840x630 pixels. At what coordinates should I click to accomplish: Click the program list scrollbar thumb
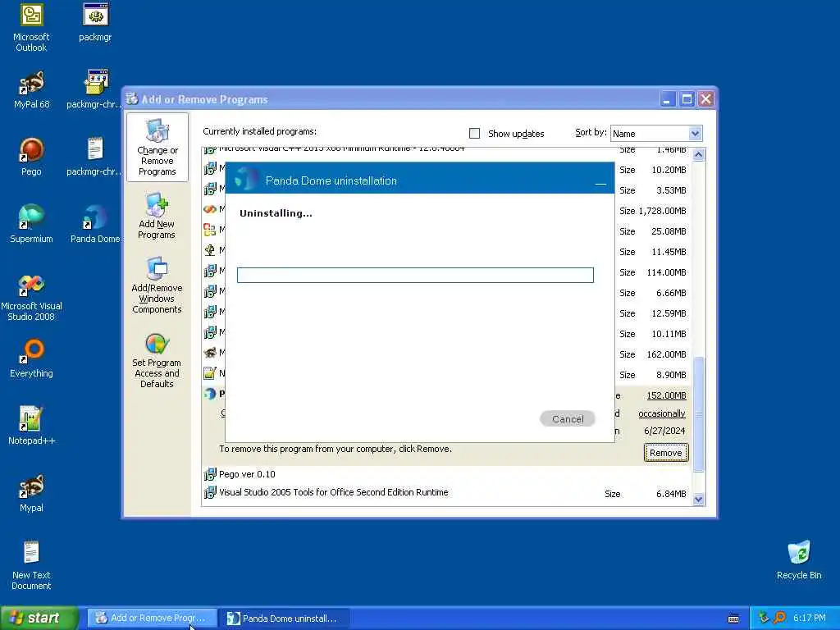point(698,413)
